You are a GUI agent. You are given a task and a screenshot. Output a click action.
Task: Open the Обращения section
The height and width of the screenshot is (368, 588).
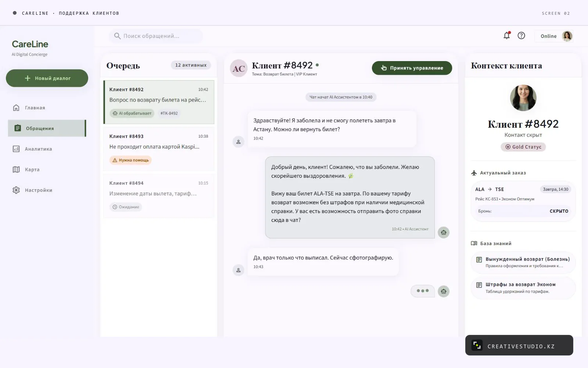click(x=47, y=128)
